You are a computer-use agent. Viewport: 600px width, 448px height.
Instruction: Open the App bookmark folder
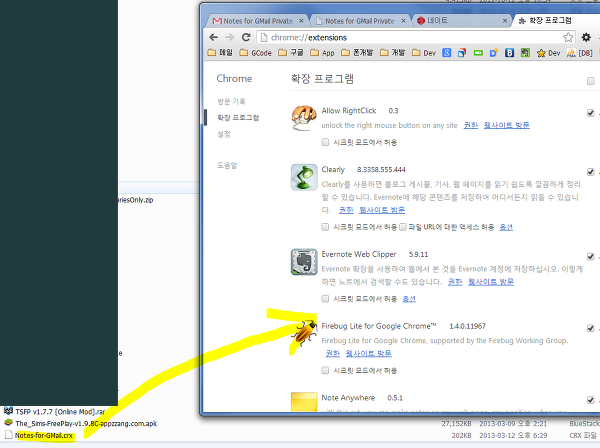pos(322,53)
